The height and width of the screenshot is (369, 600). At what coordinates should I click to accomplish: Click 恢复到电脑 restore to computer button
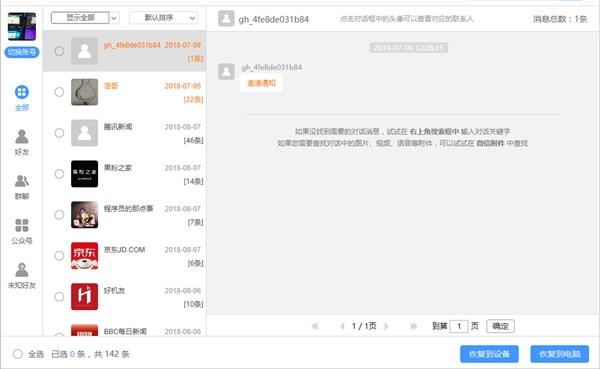pos(559,354)
